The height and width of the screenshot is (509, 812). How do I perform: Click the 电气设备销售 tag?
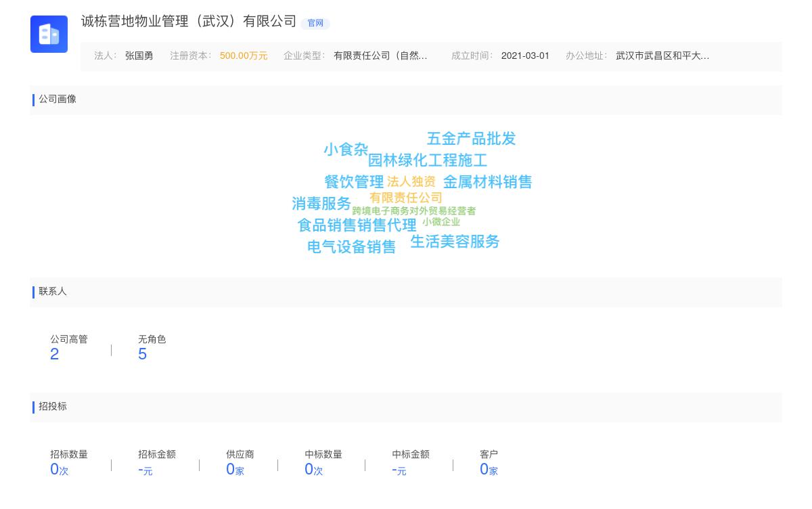[x=352, y=247]
